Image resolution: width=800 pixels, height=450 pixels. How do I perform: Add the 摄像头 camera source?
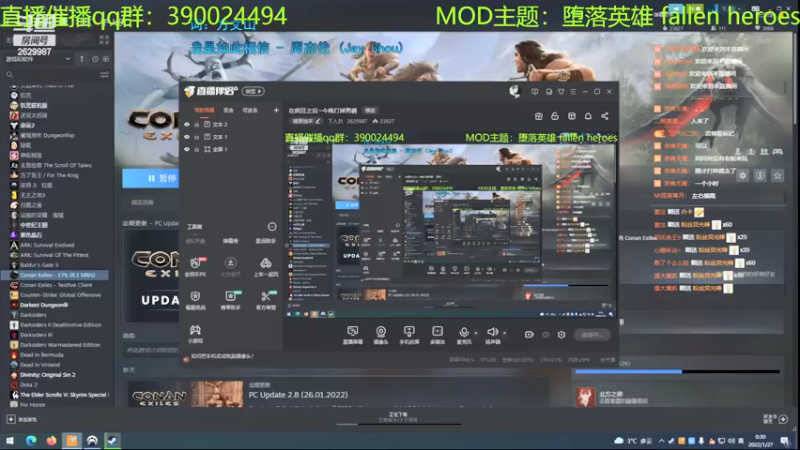point(381,335)
